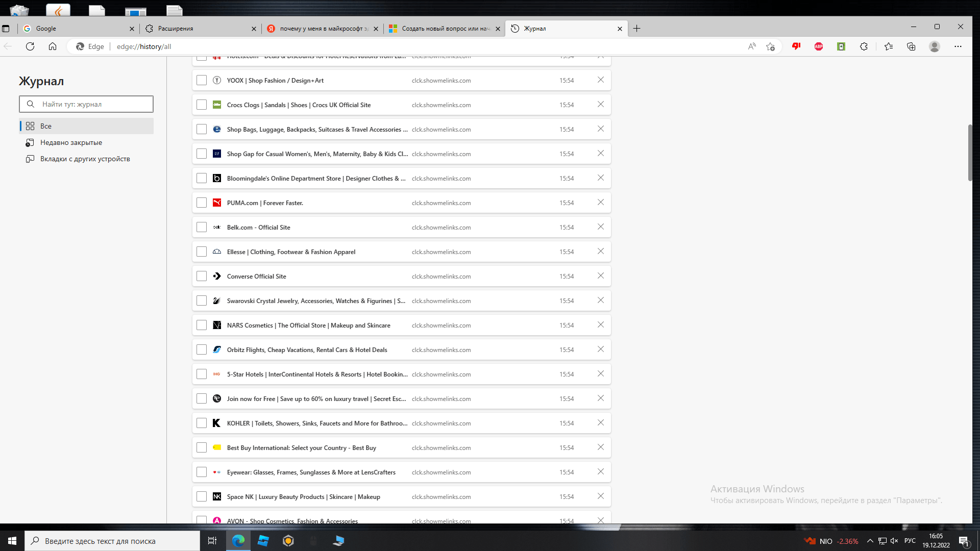Click the history page vertical scrollbar
This screenshot has height=551, width=980.
pos(970,153)
